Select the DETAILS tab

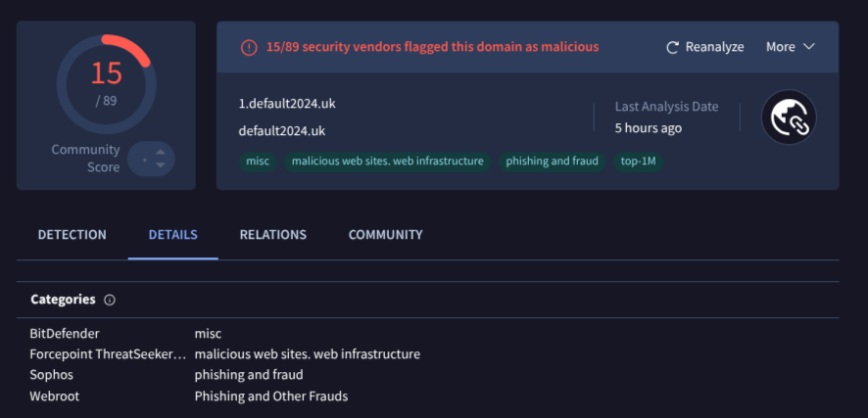(172, 234)
